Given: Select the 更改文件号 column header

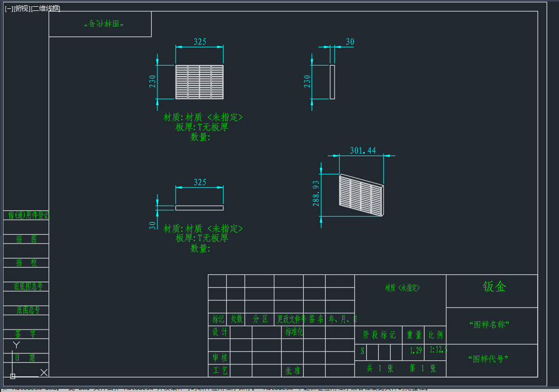Looking at the screenshot, I should point(291,319).
